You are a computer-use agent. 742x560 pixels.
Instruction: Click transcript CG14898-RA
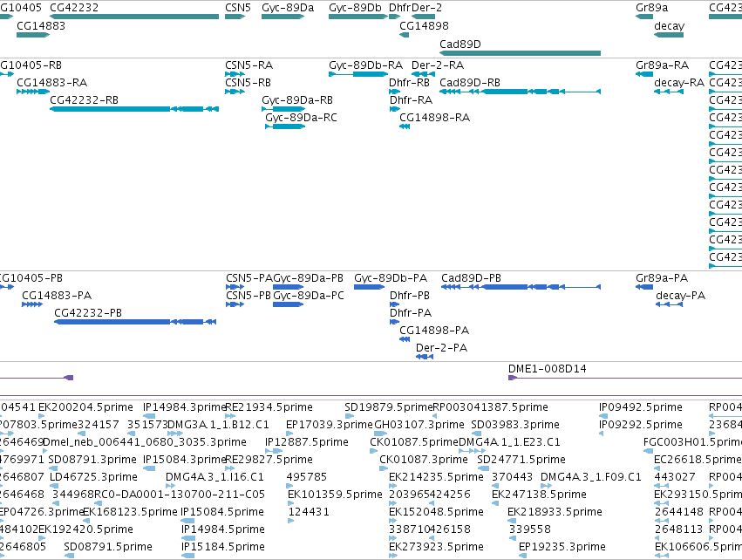(435, 118)
